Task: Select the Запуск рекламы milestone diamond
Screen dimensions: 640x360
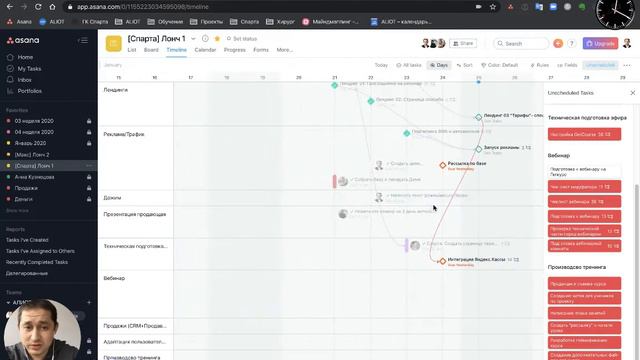Action: coord(479,149)
